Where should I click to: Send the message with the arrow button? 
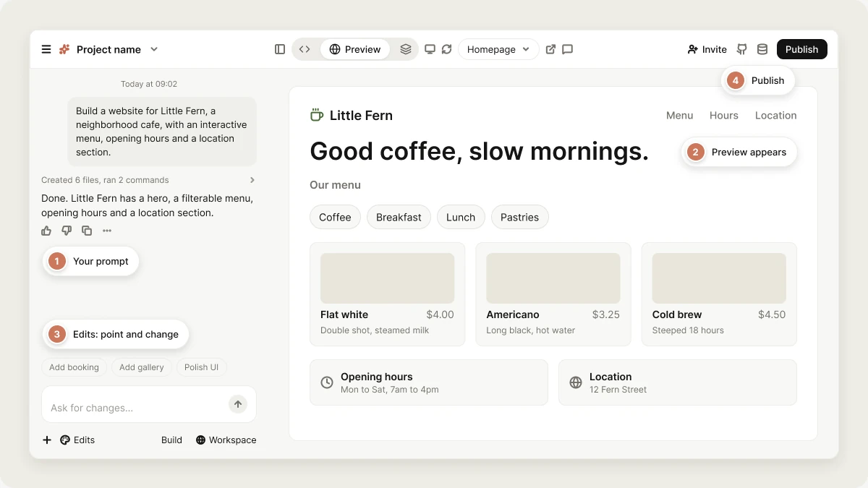238,404
